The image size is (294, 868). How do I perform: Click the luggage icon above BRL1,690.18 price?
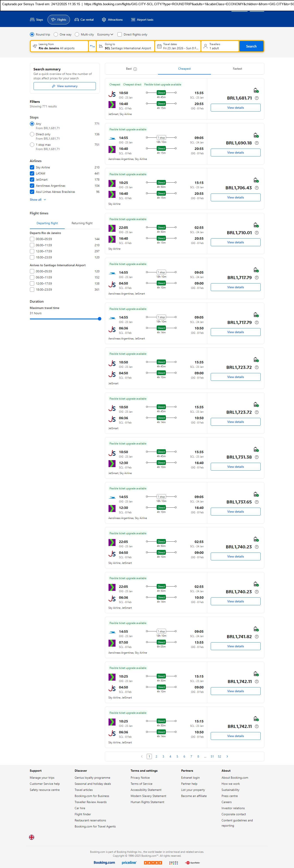(256, 135)
